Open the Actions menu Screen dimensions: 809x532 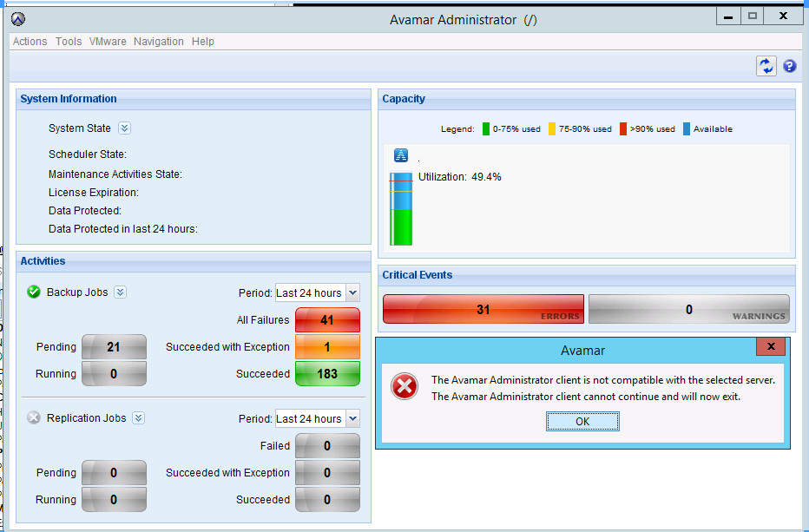pyautogui.click(x=30, y=42)
